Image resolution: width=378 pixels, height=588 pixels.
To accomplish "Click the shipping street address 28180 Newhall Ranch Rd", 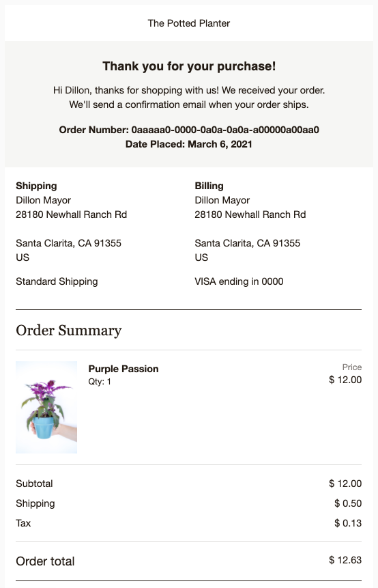I will click(x=71, y=214).
